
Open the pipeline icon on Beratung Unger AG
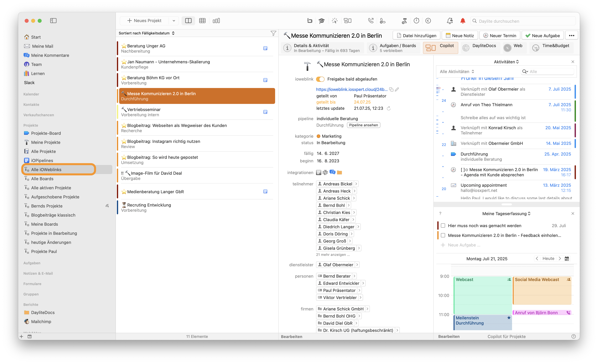click(265, 48)
